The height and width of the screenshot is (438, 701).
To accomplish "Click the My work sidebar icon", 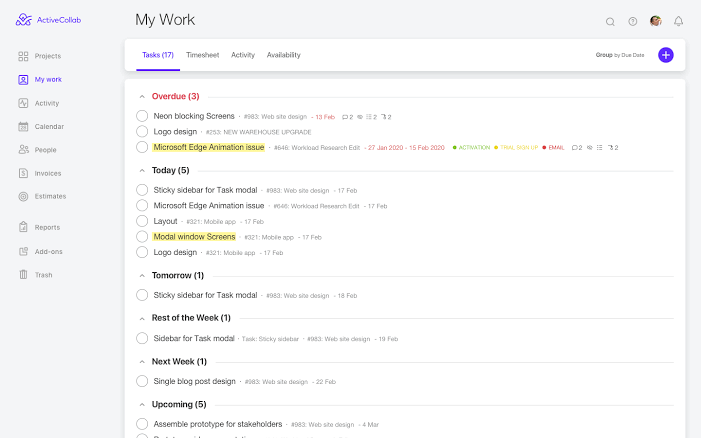I will (23, 80).
